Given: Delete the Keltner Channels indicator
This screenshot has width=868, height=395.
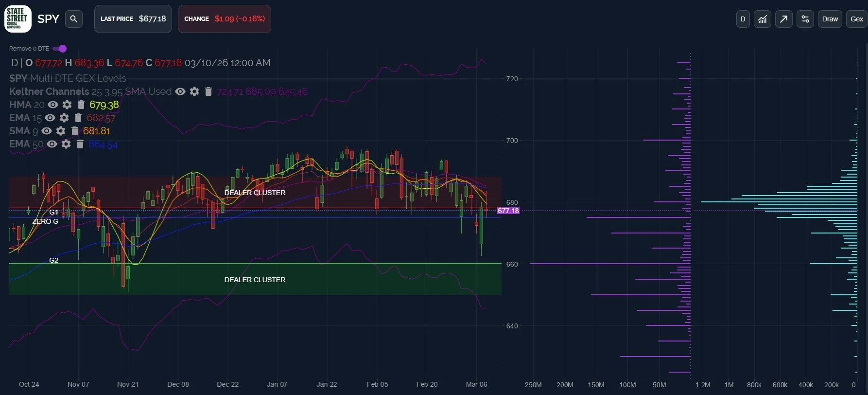Looking at the screenshot, I should point(208,91).
